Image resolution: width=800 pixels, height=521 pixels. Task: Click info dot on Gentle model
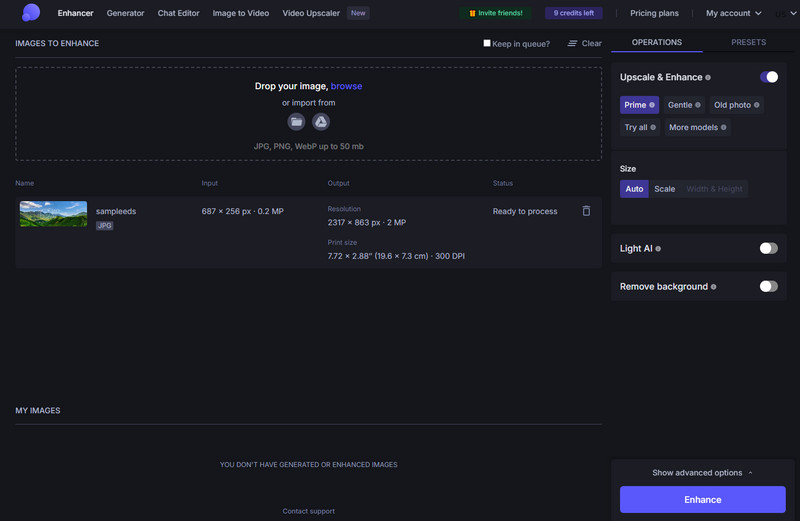tap(698, 105)
